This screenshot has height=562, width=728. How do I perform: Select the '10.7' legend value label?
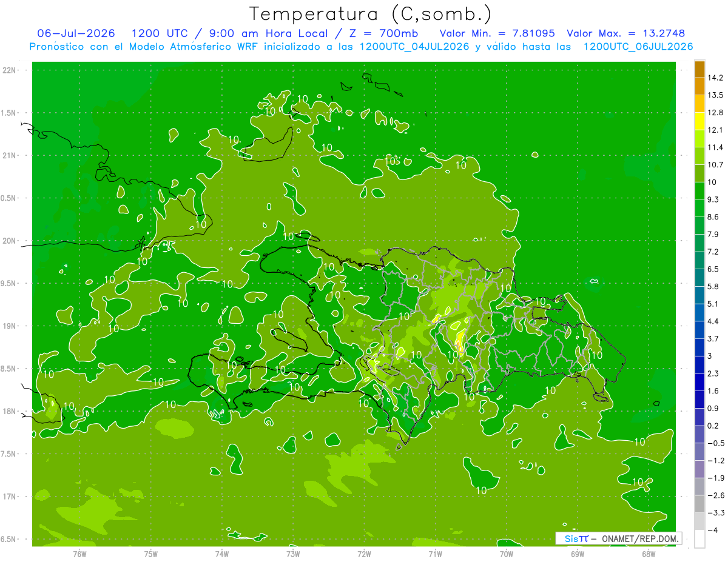pos(716,164)
